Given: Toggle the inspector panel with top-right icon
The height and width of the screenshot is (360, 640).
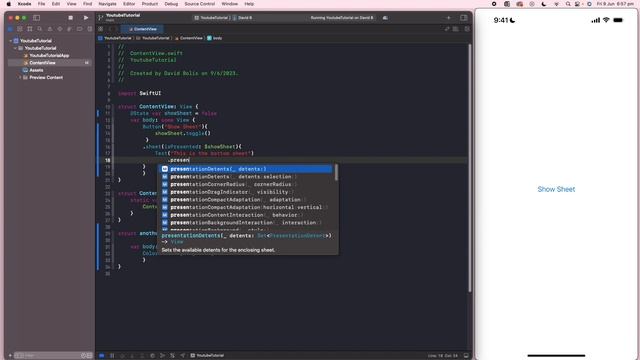Looking at the screenshot, I should (464, 18).
